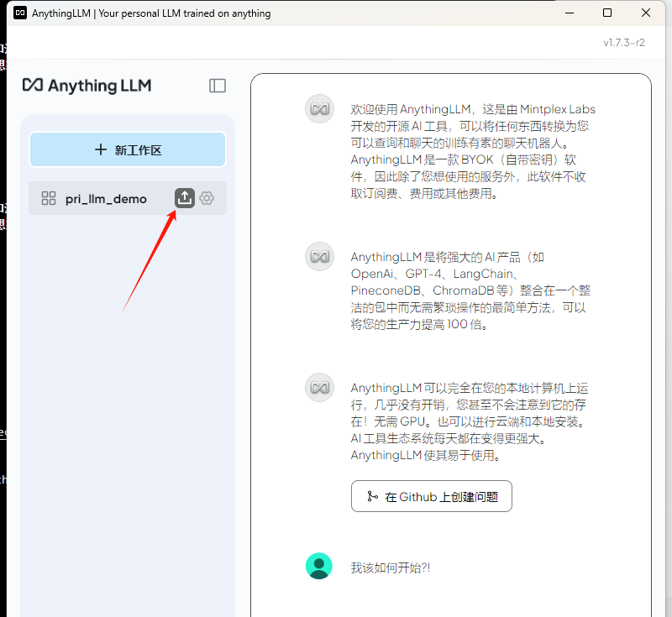Screen dimensions: 672x617
Task: Click the grid icon beside pri_llm_demo
Action: tap(49, 198)
